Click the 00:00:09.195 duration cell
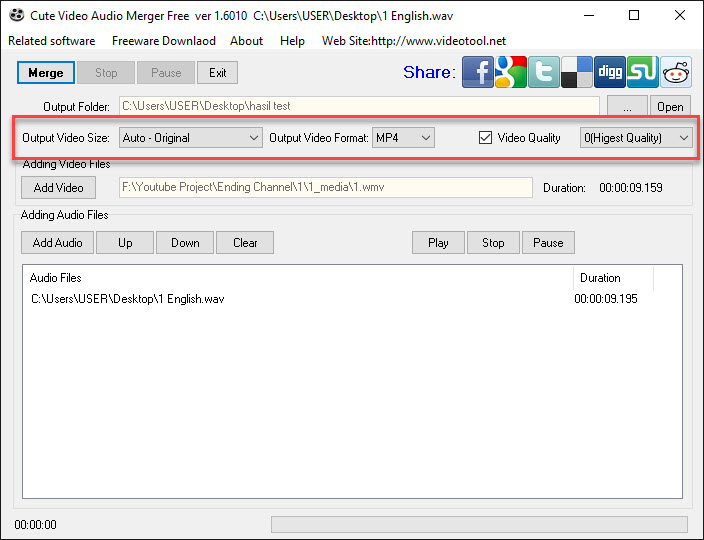The width and height of the screenshot is (704, 540). pyautogui.click(x=606, y=299)
